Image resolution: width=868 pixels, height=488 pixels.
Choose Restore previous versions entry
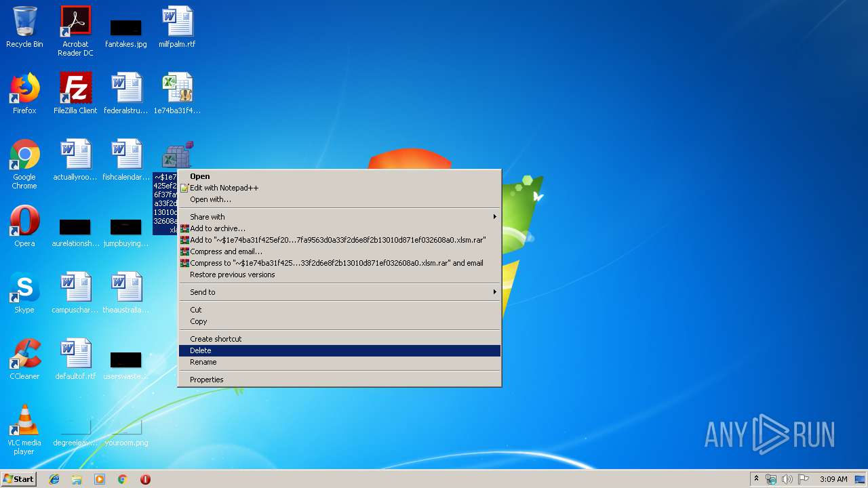[339, 274]
